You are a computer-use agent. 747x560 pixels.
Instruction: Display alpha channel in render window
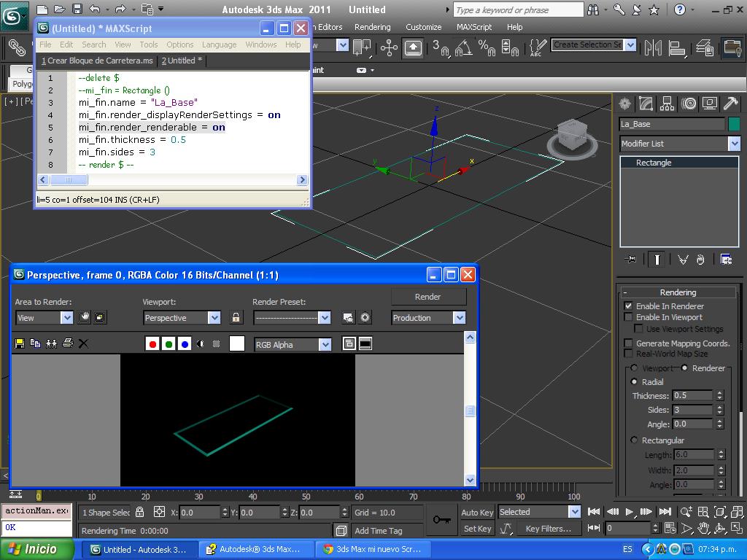click(201, 344)
